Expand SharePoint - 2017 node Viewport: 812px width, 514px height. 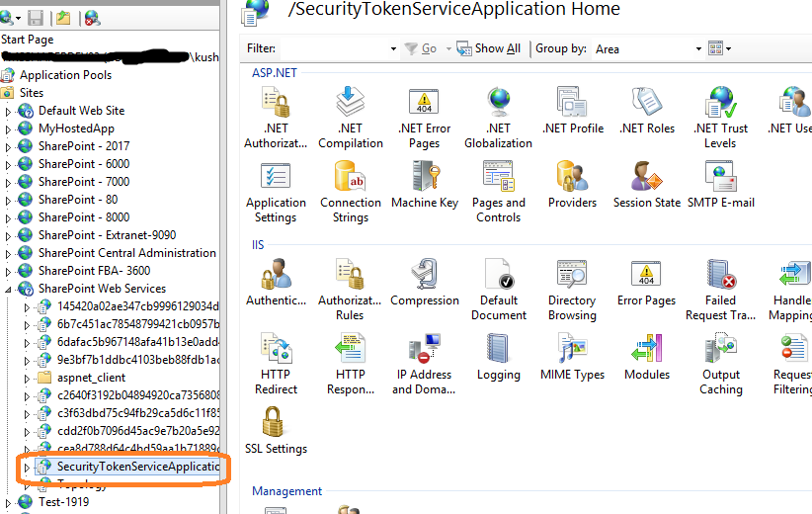[8, 147]
